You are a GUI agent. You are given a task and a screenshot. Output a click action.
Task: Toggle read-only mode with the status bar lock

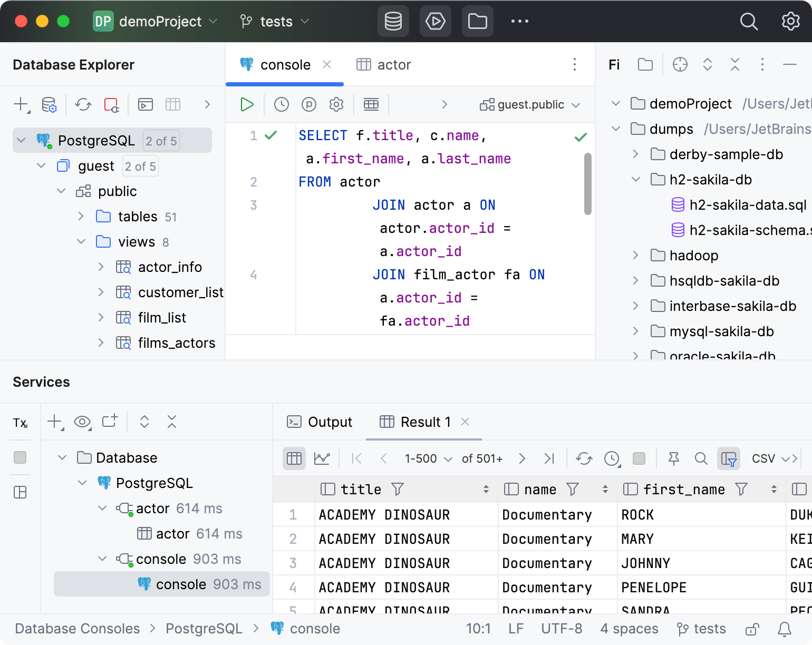(x=752, y=628)
